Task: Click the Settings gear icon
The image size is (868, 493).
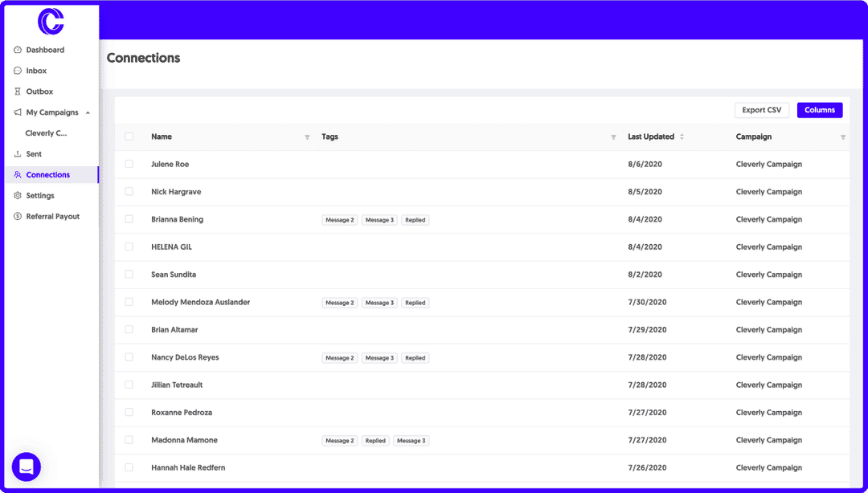Action: pyautogui.click(x=18, y=196)
